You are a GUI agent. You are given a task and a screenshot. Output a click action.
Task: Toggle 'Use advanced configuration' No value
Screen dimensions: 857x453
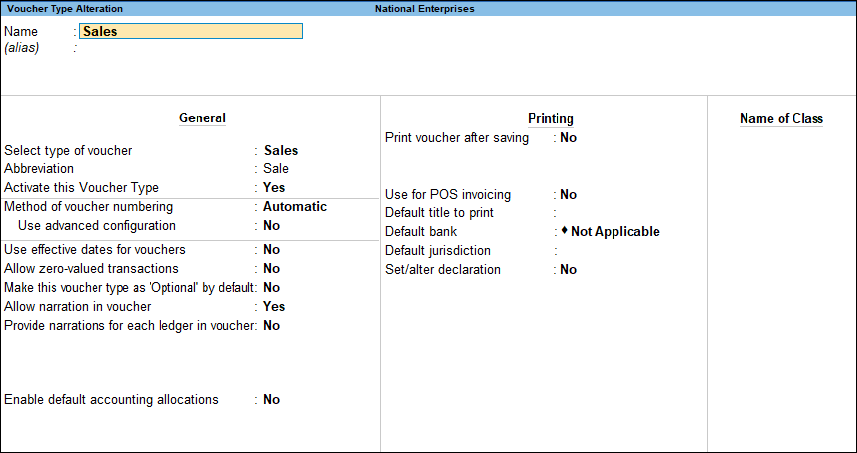pyautogui.click(x=271, y=226)
